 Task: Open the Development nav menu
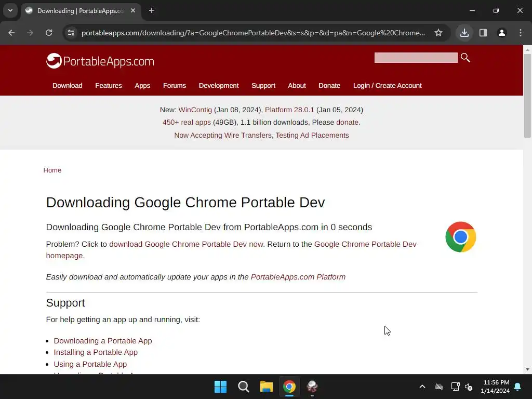(219, 86)
